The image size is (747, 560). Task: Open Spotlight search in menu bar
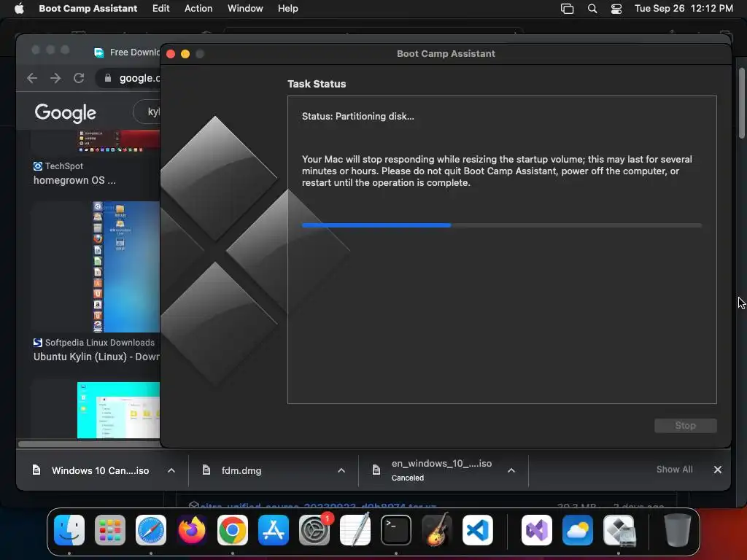click(x=592, y=9)
